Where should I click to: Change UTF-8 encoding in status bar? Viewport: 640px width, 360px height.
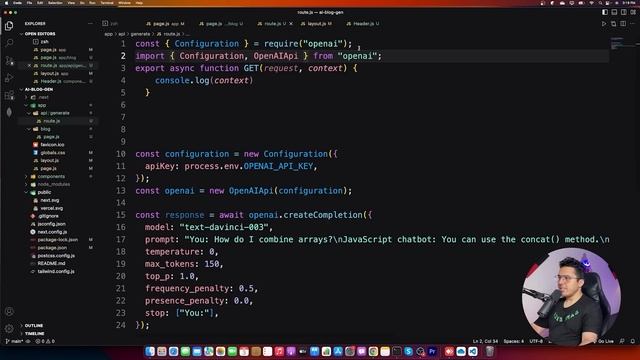[x=536, y=341]
